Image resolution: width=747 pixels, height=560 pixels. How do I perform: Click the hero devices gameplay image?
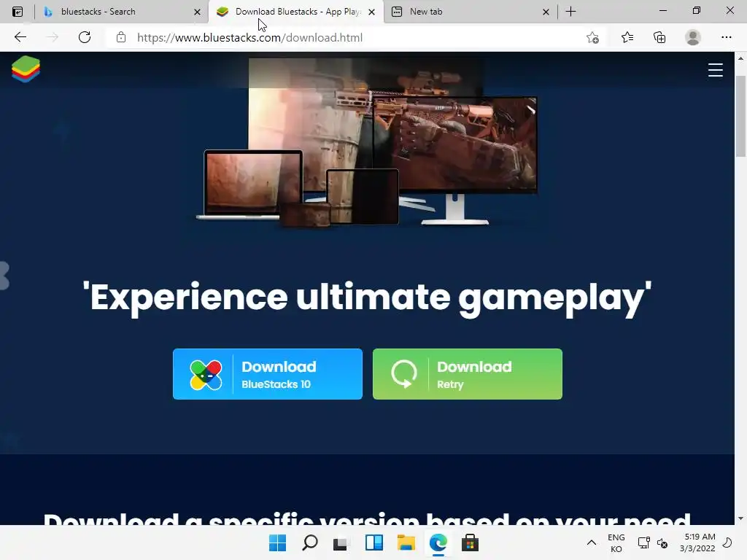pyautogui.click(x=368, y=141)
